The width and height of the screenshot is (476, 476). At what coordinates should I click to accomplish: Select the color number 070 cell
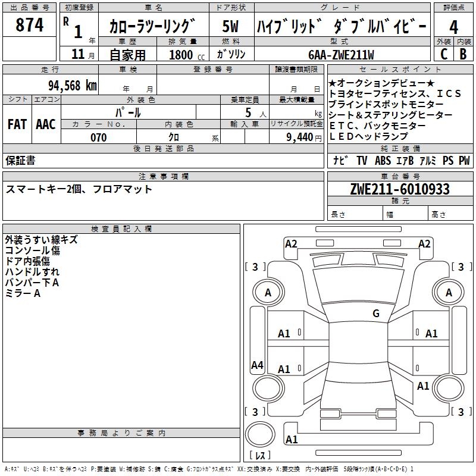click(99, 137)
